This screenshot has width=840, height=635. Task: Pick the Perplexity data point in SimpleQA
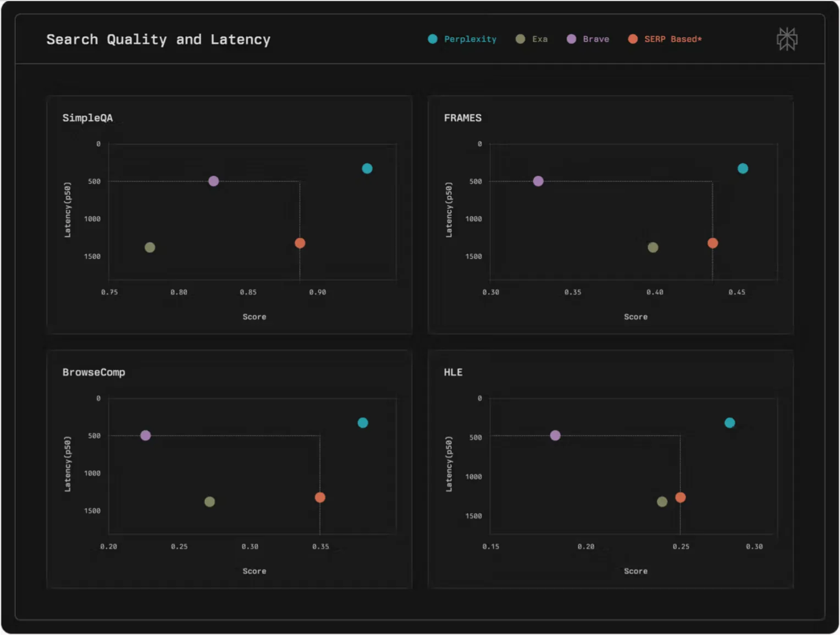pos(367,169)
